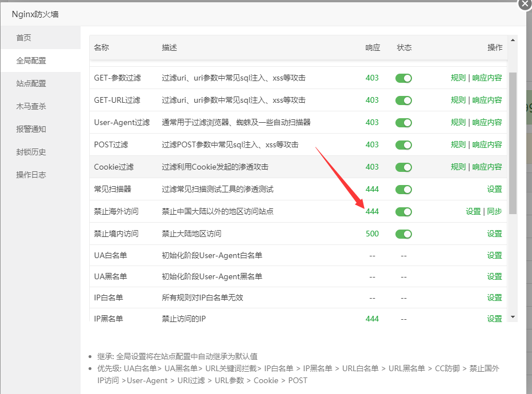
Task: Toggle the GET-参数过滤 status switch
Action: [x=403, y=78]
